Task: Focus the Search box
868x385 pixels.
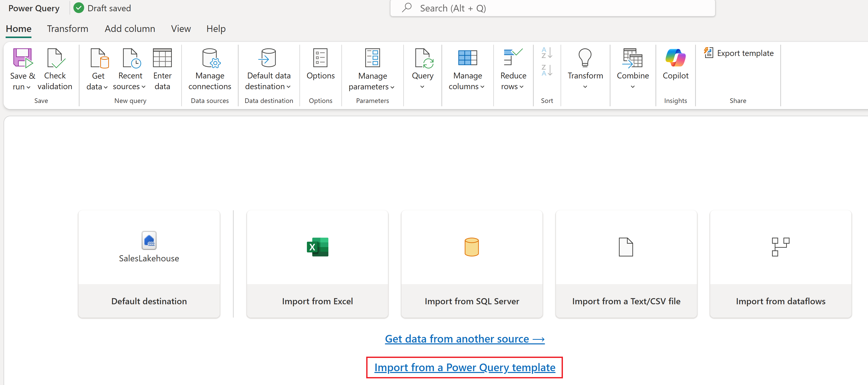Action: [x=553, y=8]
